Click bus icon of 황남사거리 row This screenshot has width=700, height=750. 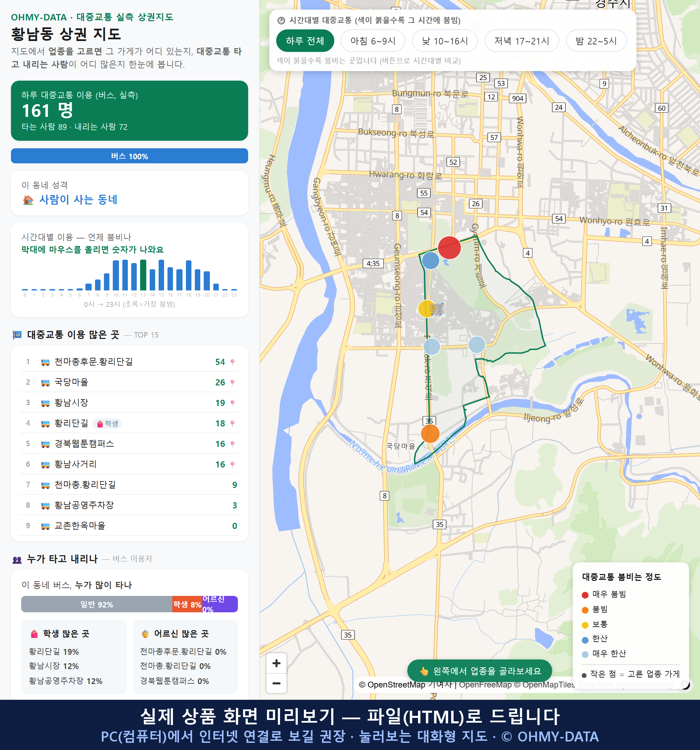coord(45,465)
